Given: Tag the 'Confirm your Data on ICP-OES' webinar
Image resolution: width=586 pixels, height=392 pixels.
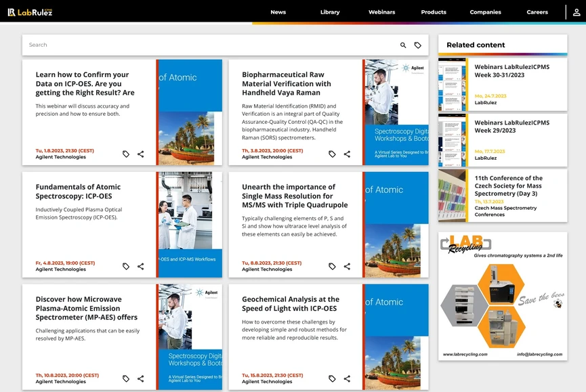Looking at the screenshot, I should point(126,154).
